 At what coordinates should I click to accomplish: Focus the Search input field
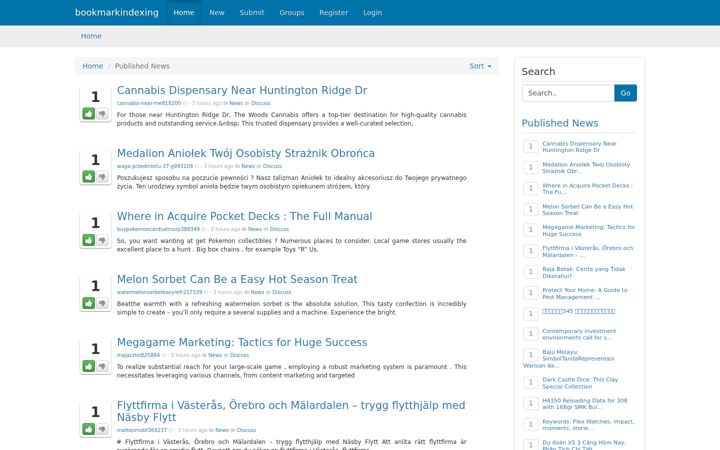pos(568,93)
